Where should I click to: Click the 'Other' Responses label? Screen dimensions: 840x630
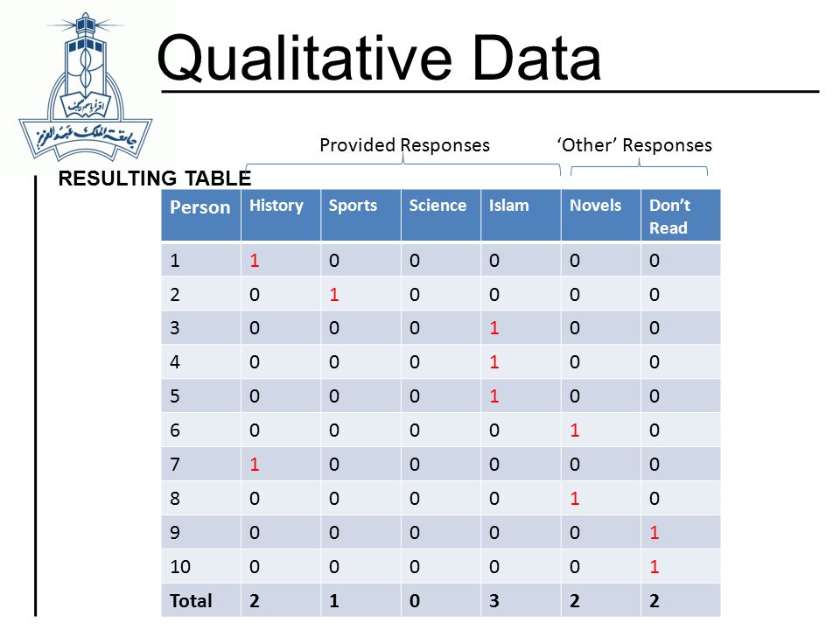(634, 145)
